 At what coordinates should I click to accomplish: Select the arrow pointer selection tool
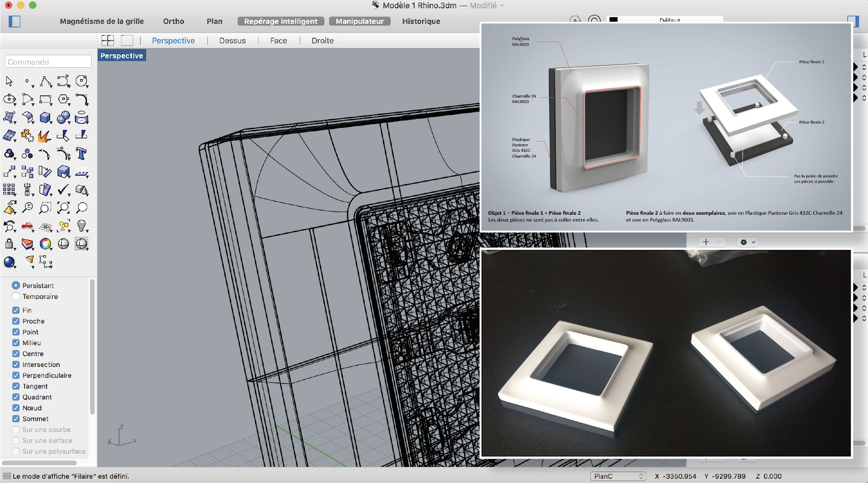9,81
